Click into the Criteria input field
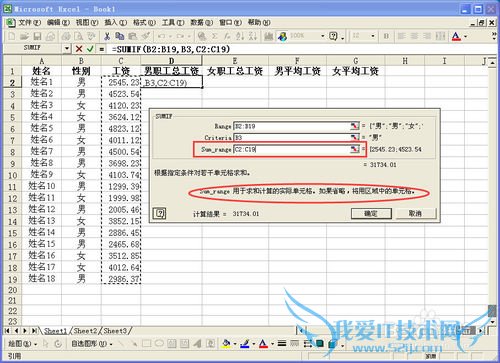This screenshot has height=363, width=500. (292, 137)
